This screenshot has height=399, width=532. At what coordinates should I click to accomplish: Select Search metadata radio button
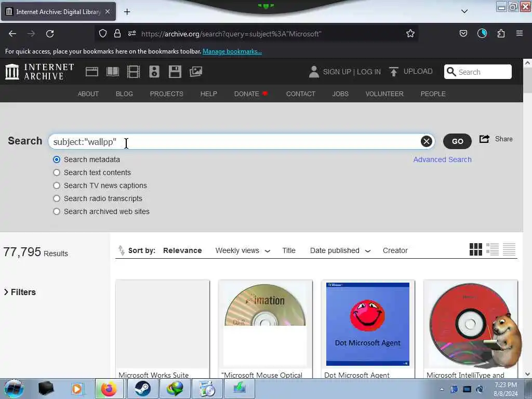coord(57,159)
